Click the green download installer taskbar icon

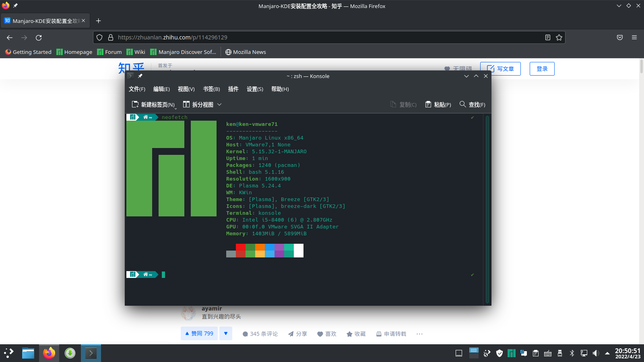click(x=70, y=353)
